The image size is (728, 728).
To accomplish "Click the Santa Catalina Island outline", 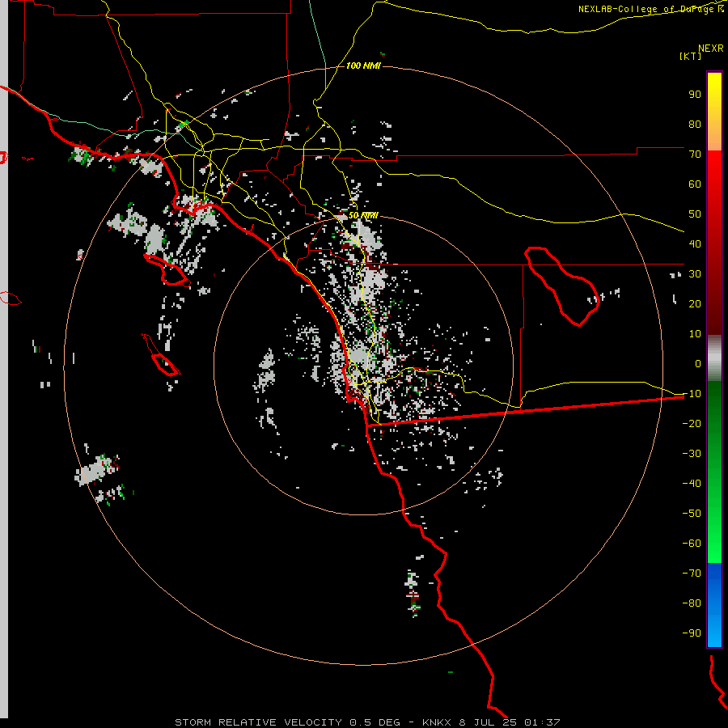I will tap(167, 271).
